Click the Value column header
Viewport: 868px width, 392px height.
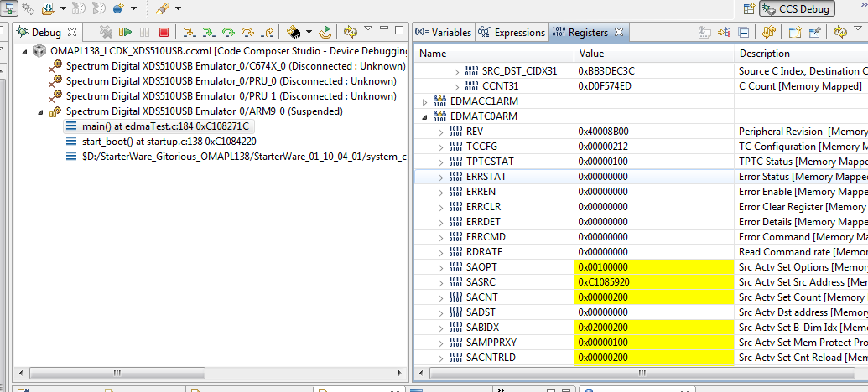point(654,54)
